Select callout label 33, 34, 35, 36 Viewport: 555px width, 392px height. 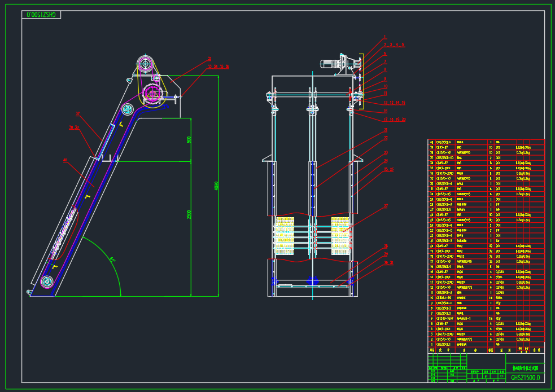click(x=218, y=67)
